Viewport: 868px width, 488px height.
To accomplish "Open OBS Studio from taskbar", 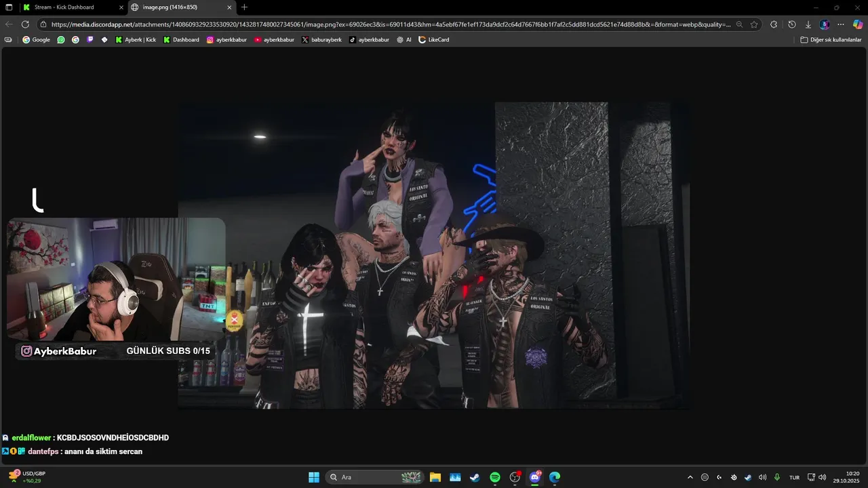I will pos(515,477).
